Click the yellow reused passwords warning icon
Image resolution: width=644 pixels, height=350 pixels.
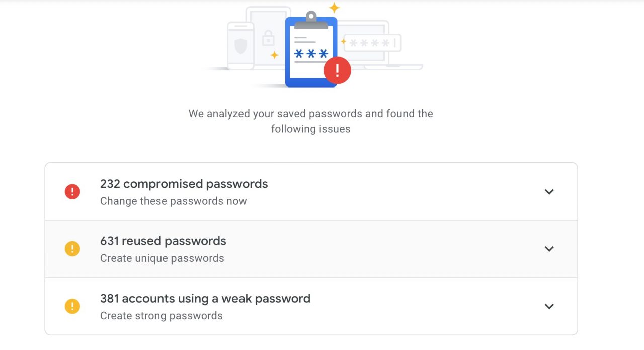click(x=72, y=249)
